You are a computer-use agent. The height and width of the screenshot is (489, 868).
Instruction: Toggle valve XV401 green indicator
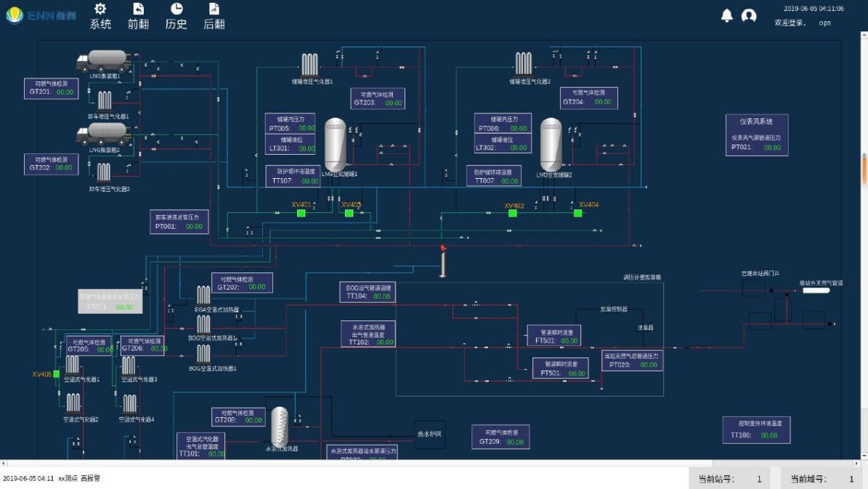click(301, 213)
